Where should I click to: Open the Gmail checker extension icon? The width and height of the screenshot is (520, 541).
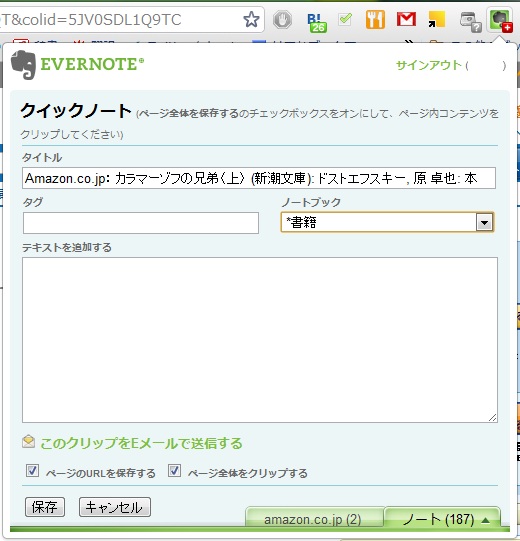pyautogui.click(x=406, y=19)
